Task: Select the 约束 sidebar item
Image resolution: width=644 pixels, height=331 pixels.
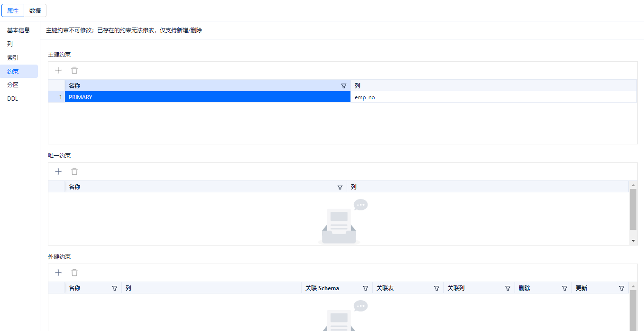Action: click(x=19, y=72)
